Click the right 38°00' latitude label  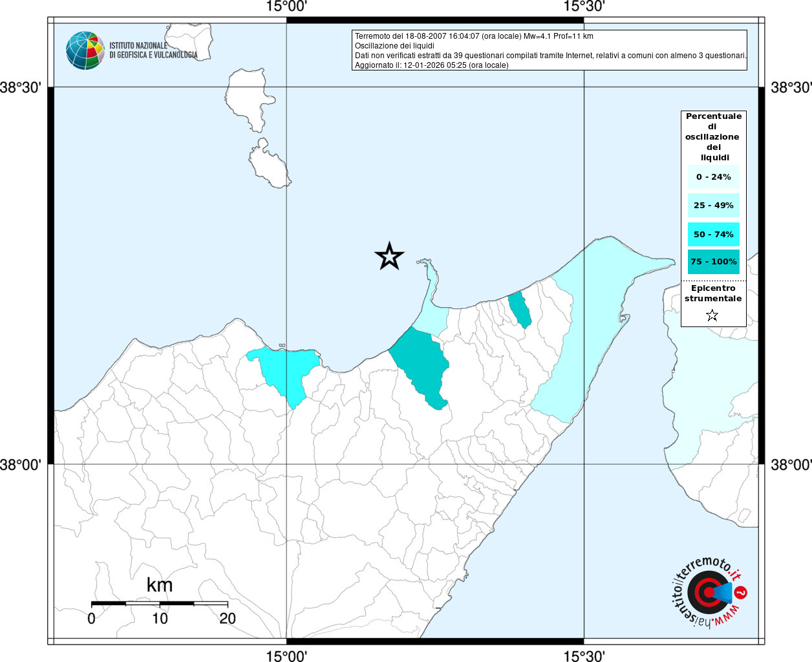point(791,464)
